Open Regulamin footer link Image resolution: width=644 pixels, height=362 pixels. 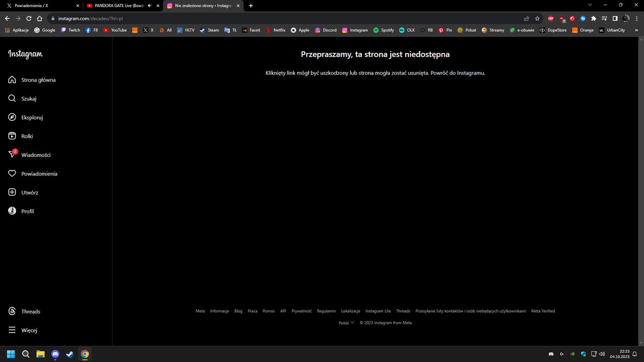coord(326,311)
